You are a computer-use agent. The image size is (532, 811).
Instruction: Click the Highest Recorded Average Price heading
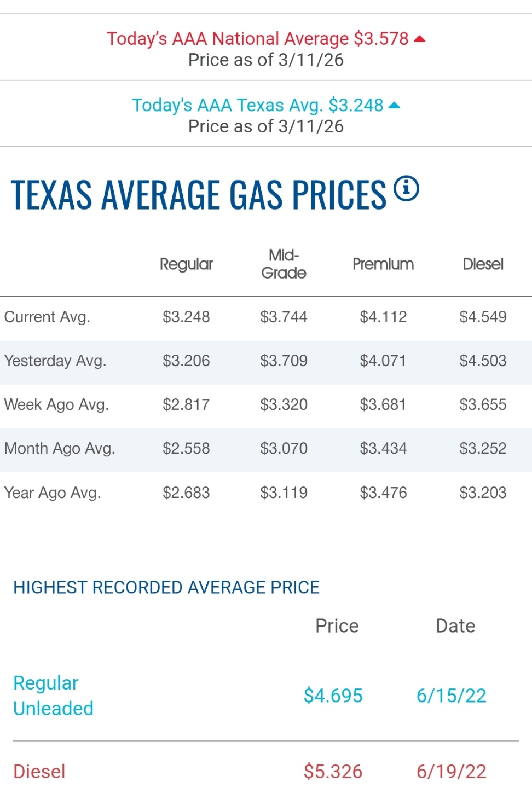point(166,588)
